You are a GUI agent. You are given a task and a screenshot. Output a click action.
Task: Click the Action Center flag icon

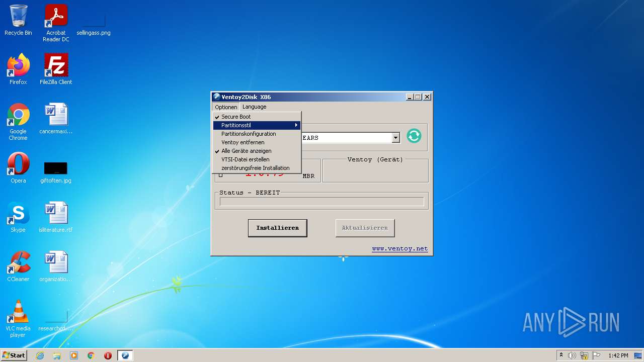(x=596, y=355)
